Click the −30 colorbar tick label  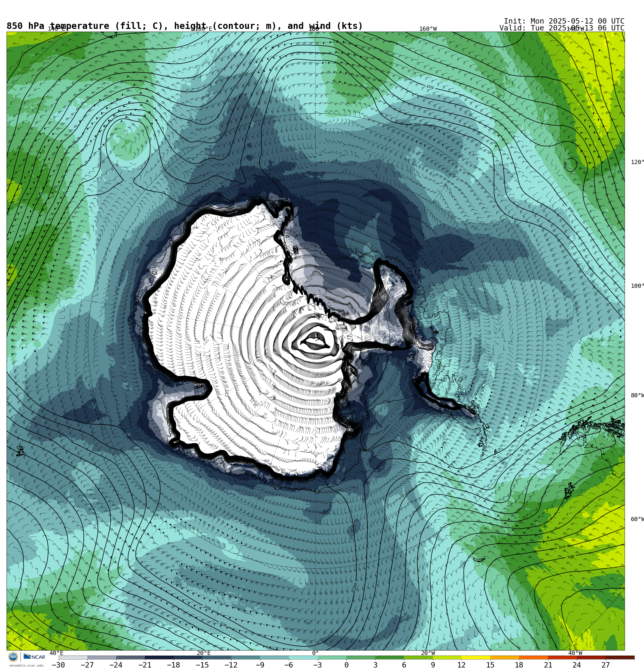pos(58,665)
